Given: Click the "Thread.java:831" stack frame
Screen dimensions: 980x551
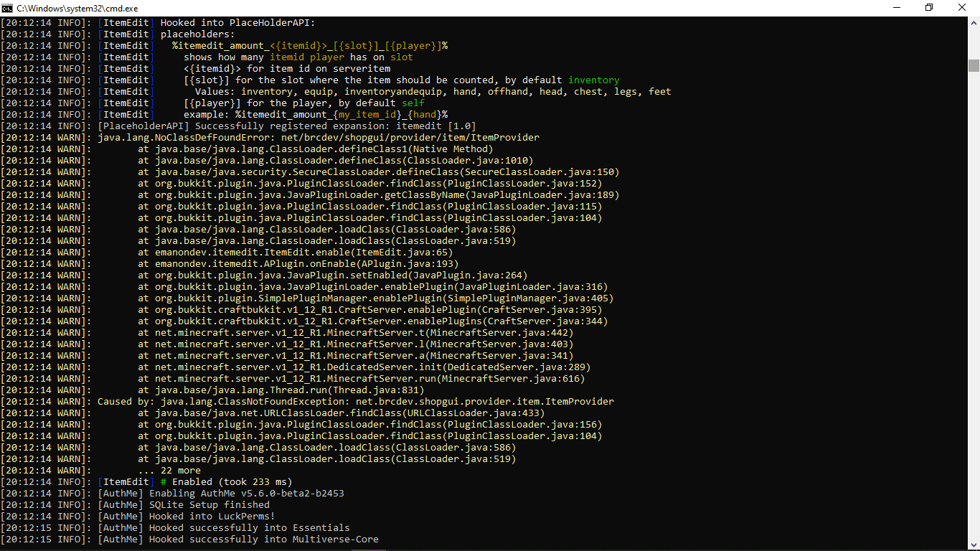Looking at the screenshot, I should [x=281, y=390].
